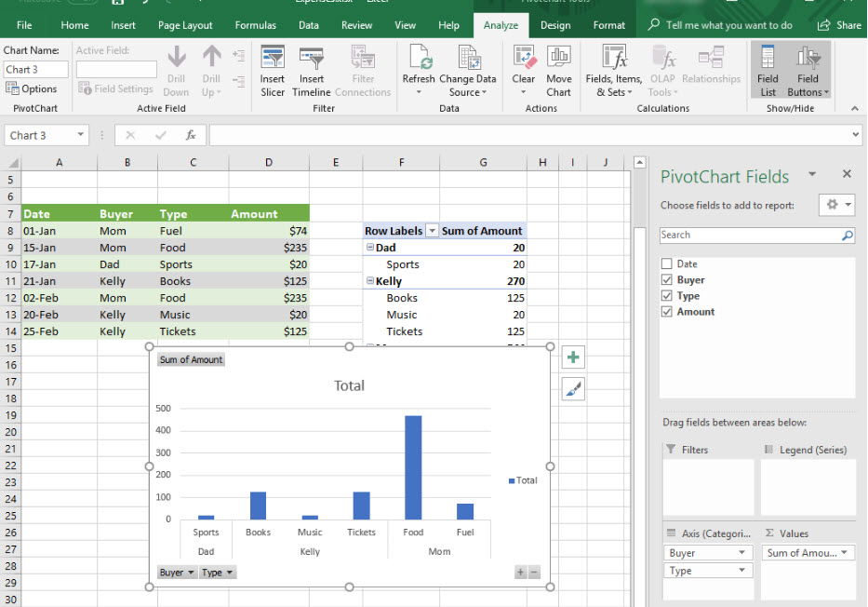Click the tallest Food bar in chart
The height and width of the screenshot is (607, 868).
413,467
